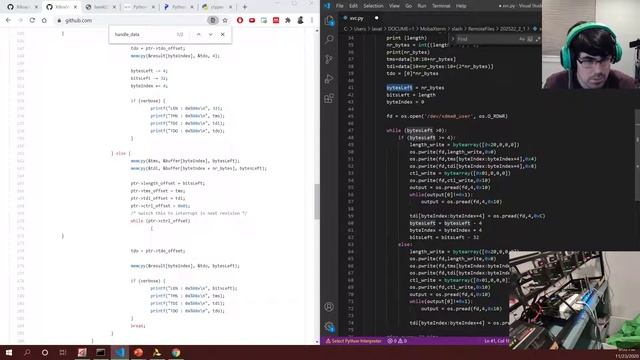Jump to next find match in Chrome
This screenshot has height=360, width=640.
coord(211,34)
